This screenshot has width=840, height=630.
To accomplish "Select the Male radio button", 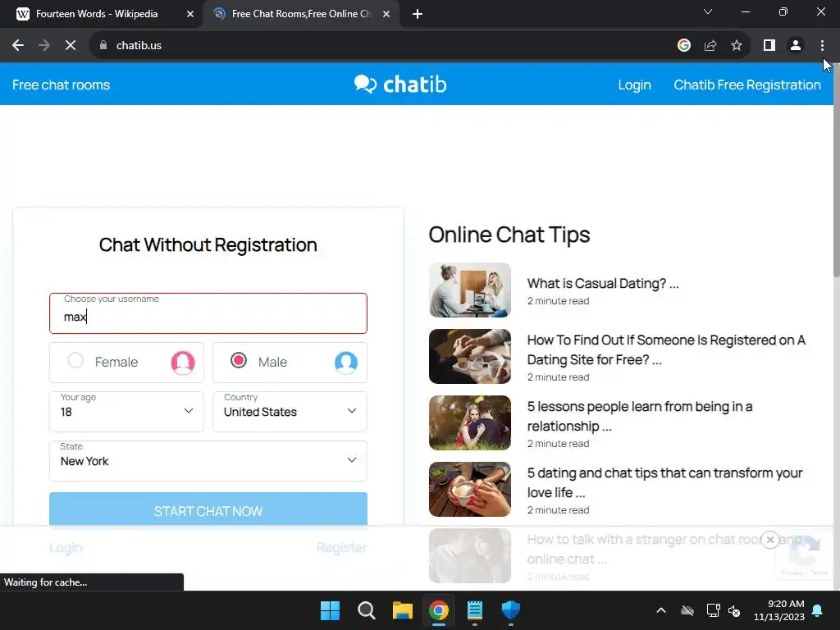I will (239, 360).
